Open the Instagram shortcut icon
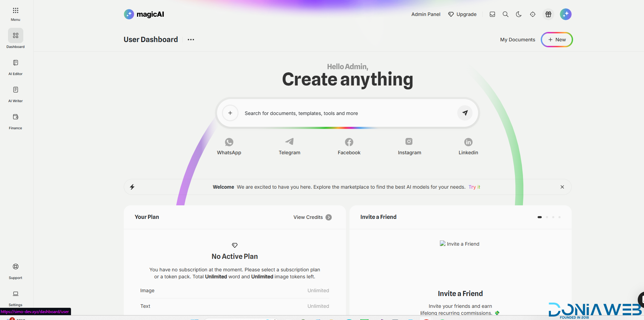 pyautogui.click(x=409, y=142)
